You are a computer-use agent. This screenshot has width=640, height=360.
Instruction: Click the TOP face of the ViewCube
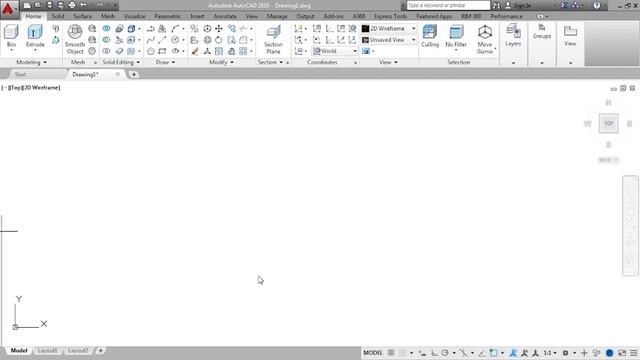609,123
